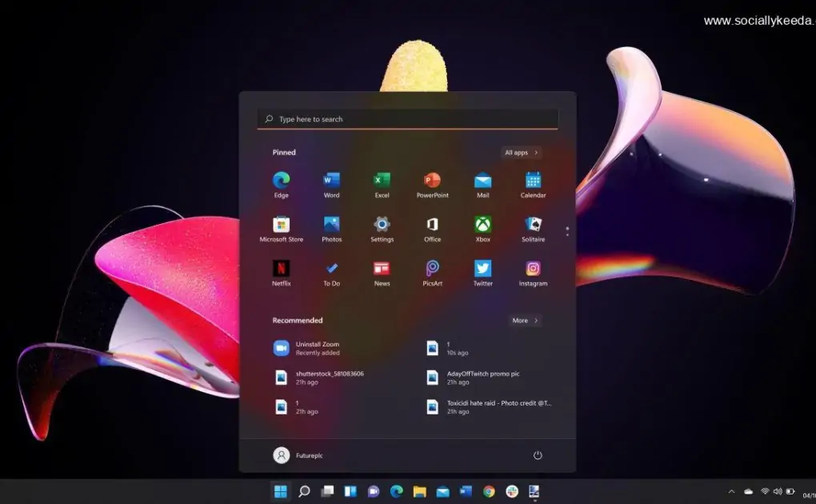The height and width of the screenshot is (504, 816).
Task: Launch Word from pinned apps
Action: [x=331, y=185]
